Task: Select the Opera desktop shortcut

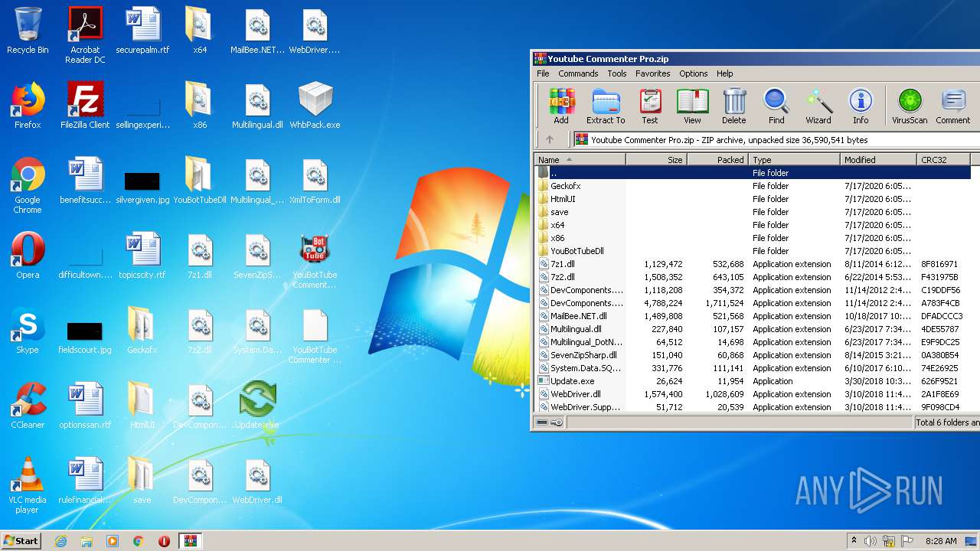Action: pos(28,256)
